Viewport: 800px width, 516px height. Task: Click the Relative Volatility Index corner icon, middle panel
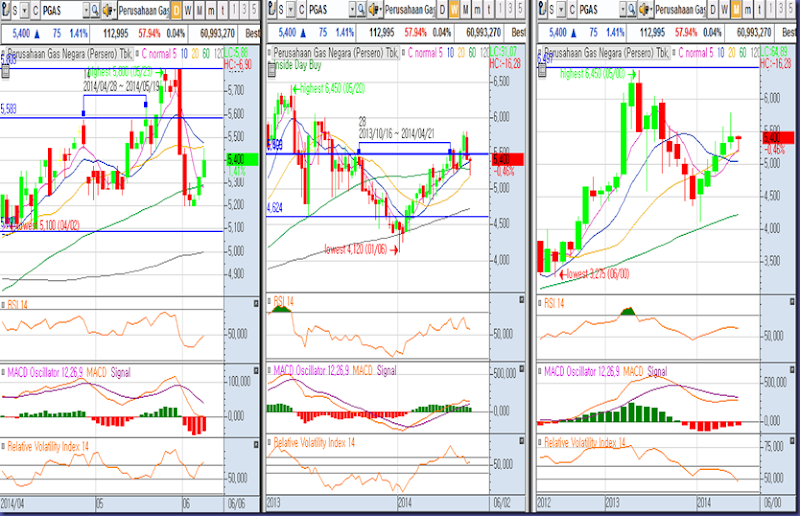point(521,440)
